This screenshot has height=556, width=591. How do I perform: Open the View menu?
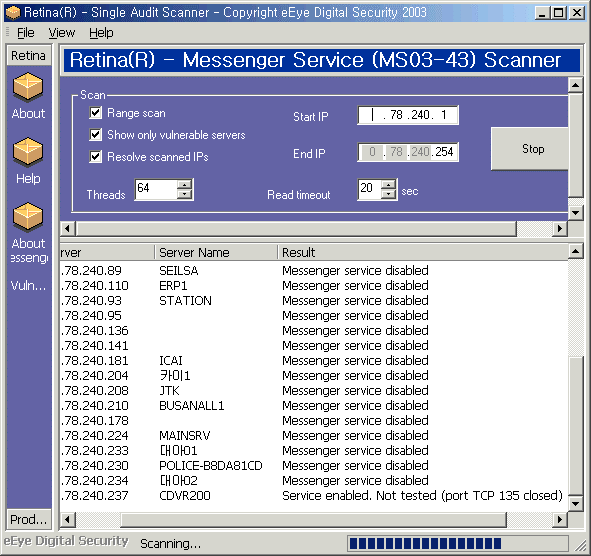(x=62, y=33)
